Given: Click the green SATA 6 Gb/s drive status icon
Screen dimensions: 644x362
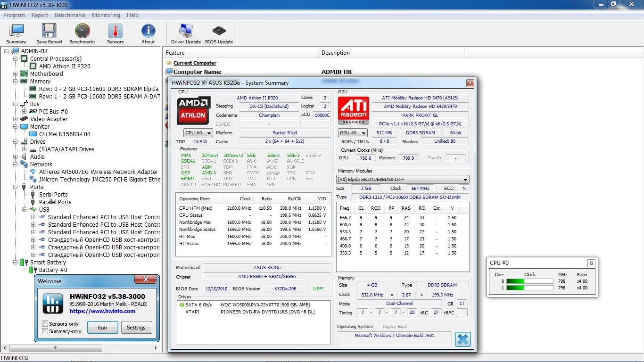Looking at the screenshot, I should [x=182, y=305].
